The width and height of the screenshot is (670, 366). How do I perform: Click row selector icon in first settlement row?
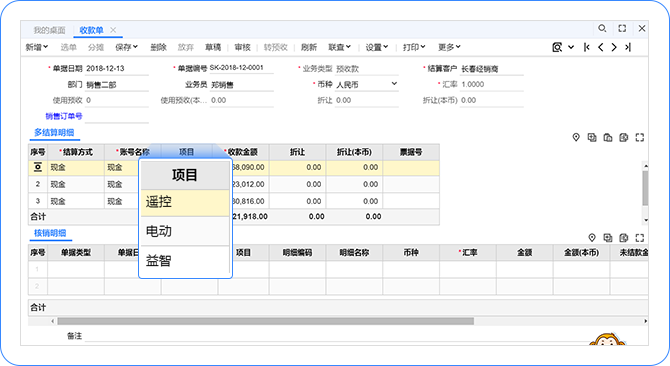click(38, 167)
